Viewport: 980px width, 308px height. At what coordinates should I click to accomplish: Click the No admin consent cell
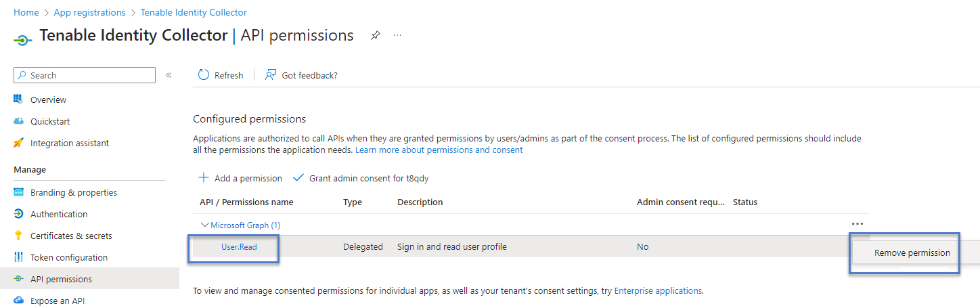[x=643, y=246]
